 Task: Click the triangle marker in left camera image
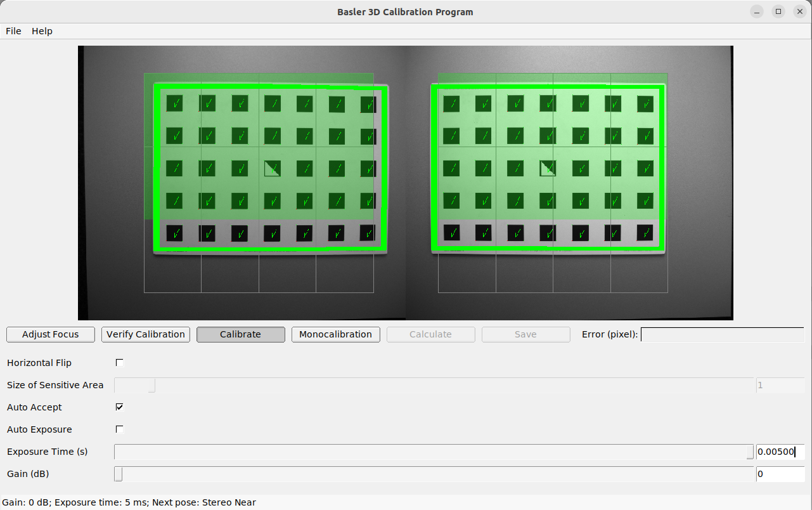click(x=272, y=168)
